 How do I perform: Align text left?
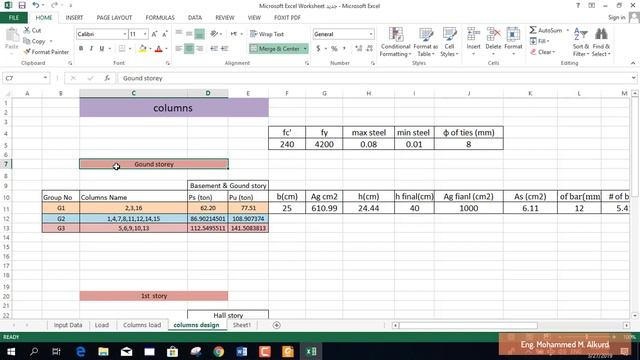tap(179, 49)
